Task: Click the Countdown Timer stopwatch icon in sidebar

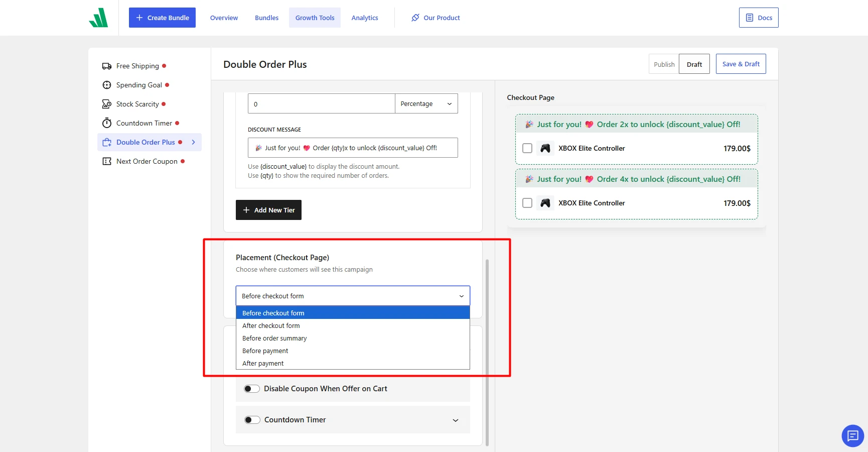Action: point(107,123)
